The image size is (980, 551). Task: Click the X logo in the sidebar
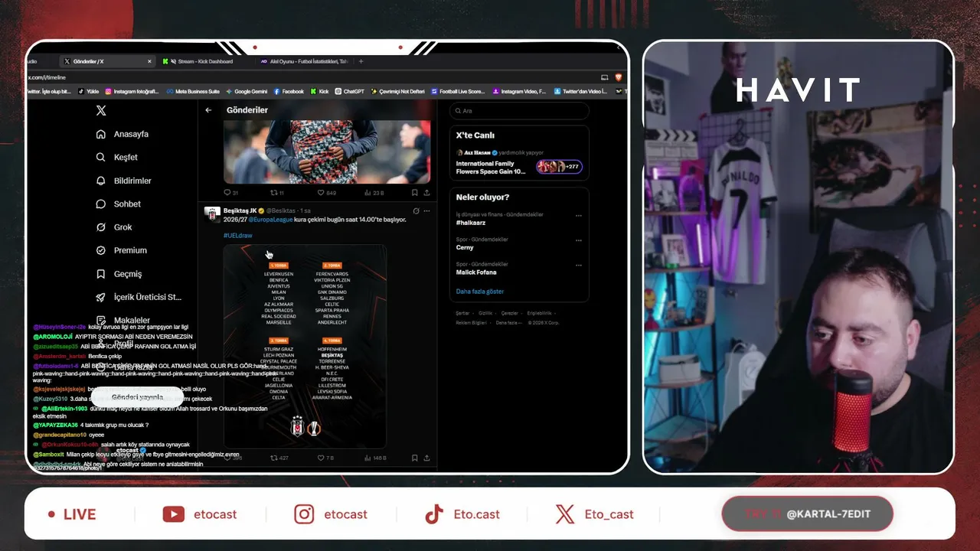click(101, 111)
